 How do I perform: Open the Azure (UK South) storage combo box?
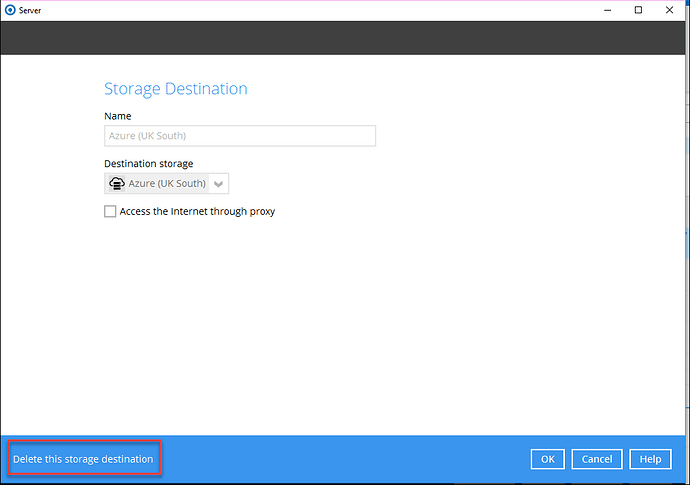[167, 183]
